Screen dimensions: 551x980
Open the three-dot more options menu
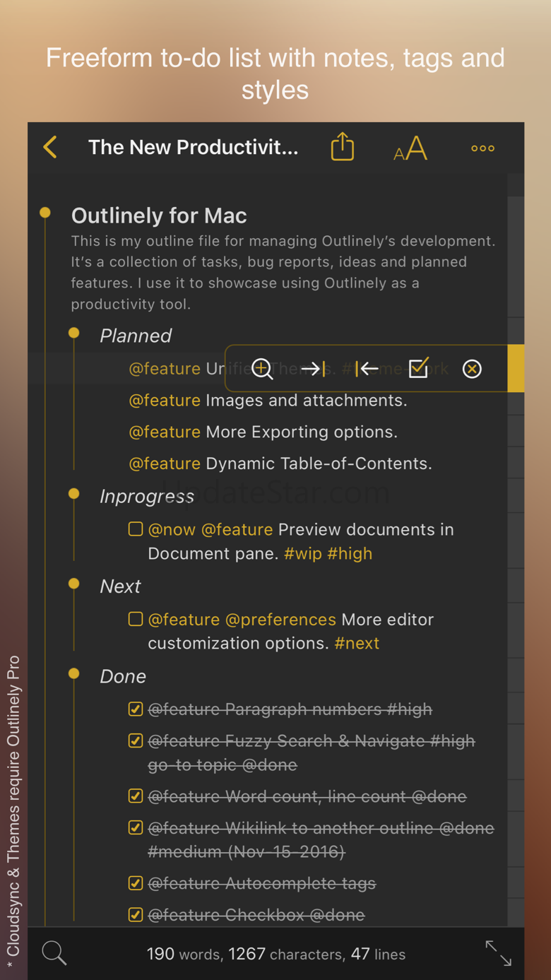point(482,148)
